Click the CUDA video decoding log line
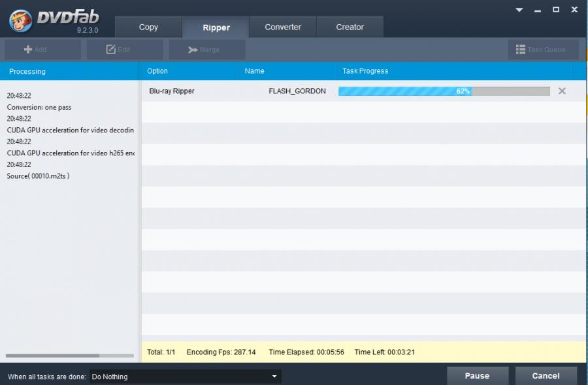This screenshot has height=385, width=588. (x=70, y=130)
